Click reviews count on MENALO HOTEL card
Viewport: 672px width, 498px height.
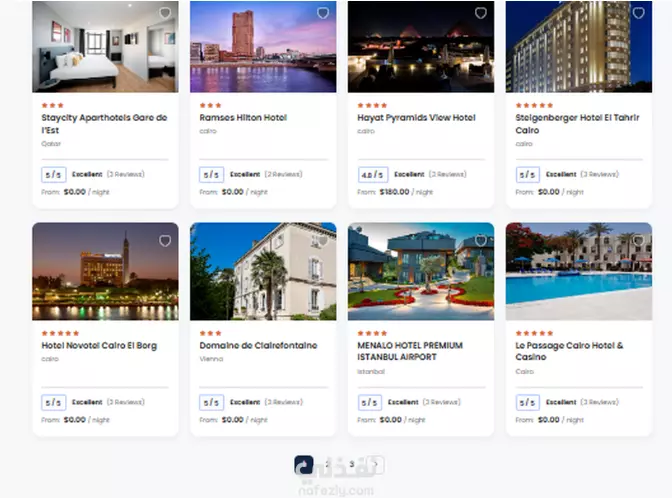(441, 402)
